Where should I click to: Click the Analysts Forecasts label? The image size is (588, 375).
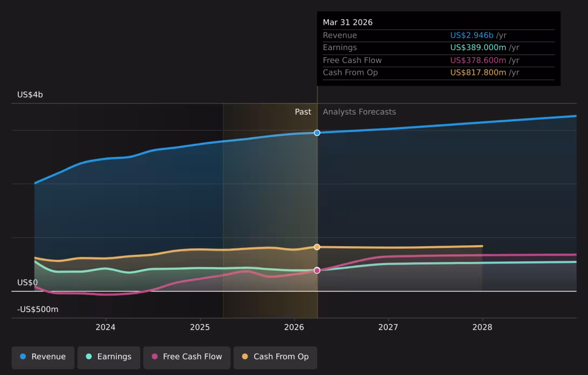(x=359, y=112)
